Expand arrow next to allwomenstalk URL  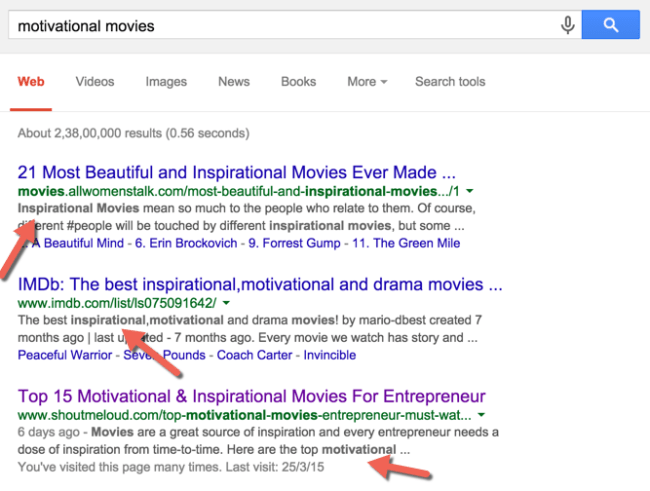[x=470, y=191]
